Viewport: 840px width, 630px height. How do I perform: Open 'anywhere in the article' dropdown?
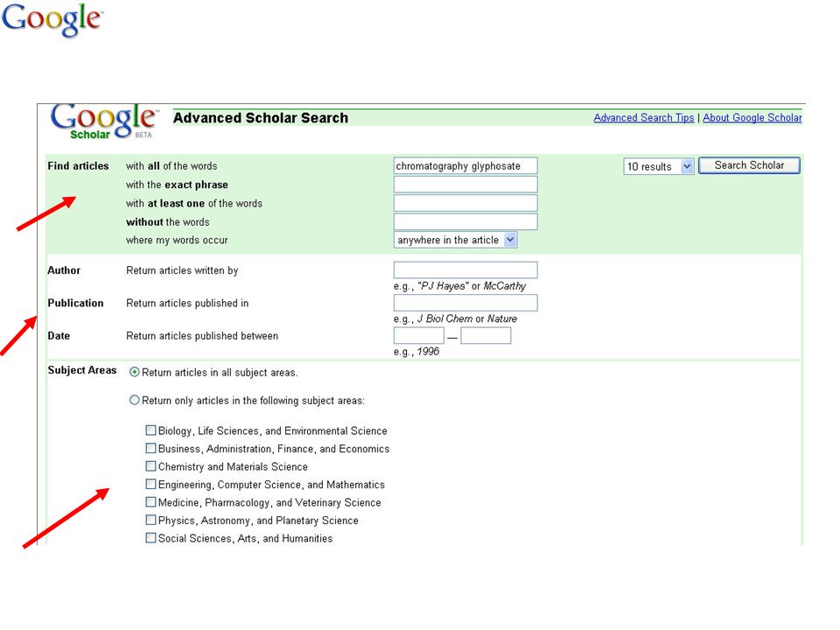pos(455,240)
